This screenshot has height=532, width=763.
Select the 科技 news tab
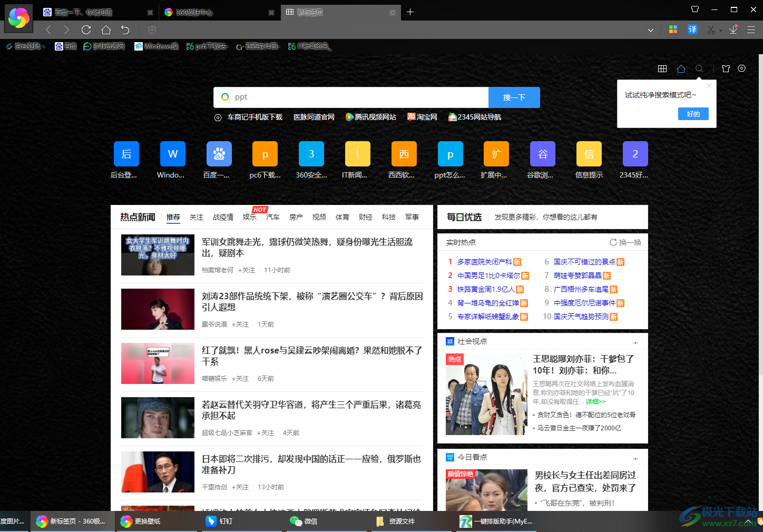389,217
